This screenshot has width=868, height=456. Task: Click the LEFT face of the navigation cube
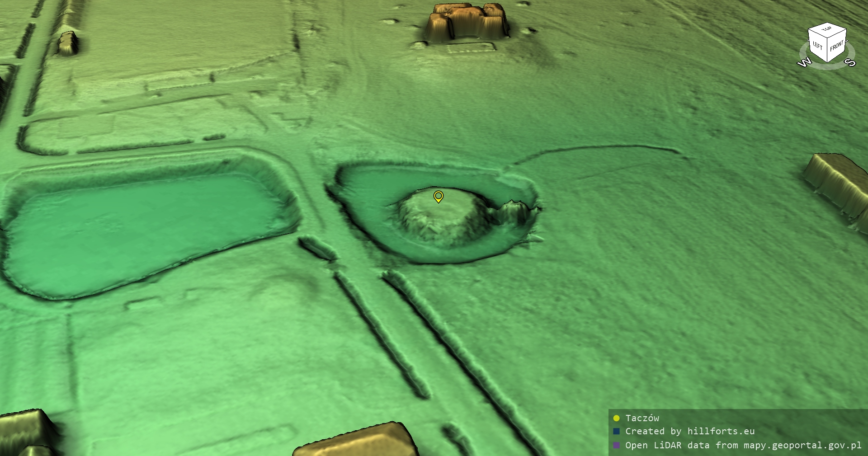817,46
